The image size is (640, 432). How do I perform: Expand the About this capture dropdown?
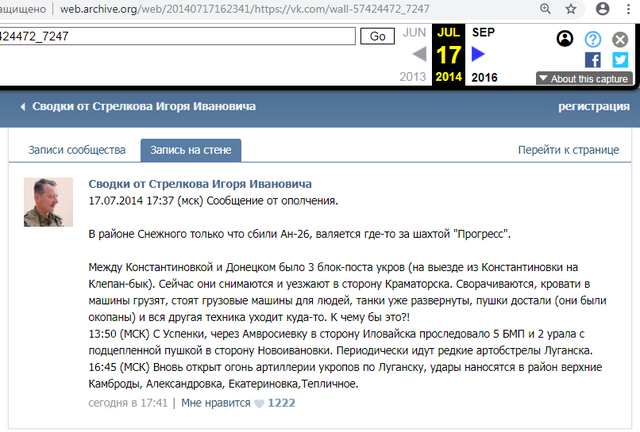point(584,78)
